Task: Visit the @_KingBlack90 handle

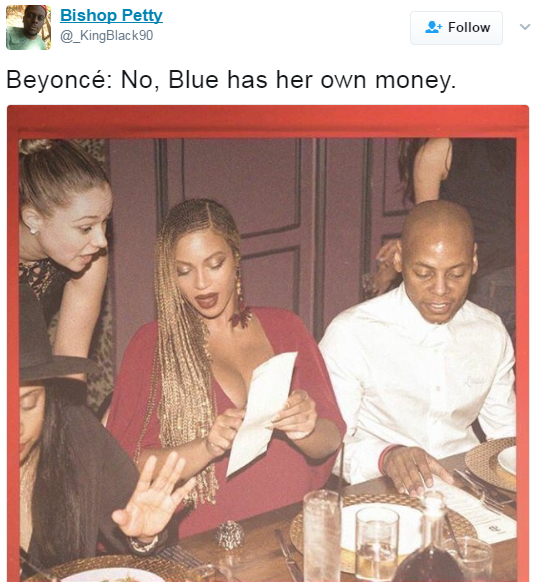Action: coord(107,36)
